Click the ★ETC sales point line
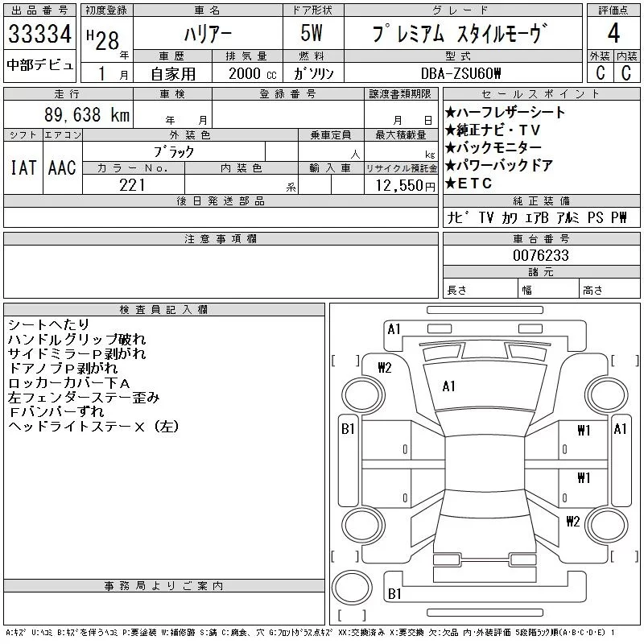This screenshot has width=644, height=644. point(468,184)
